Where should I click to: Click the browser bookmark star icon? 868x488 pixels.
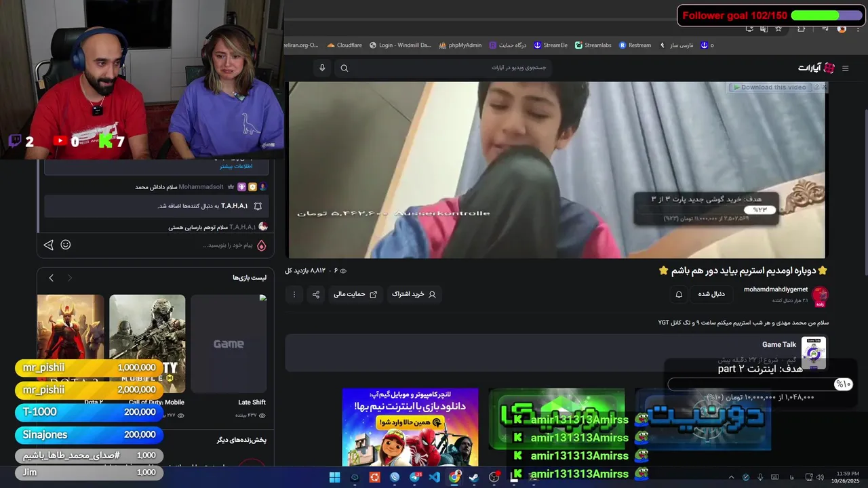(778, 29)
